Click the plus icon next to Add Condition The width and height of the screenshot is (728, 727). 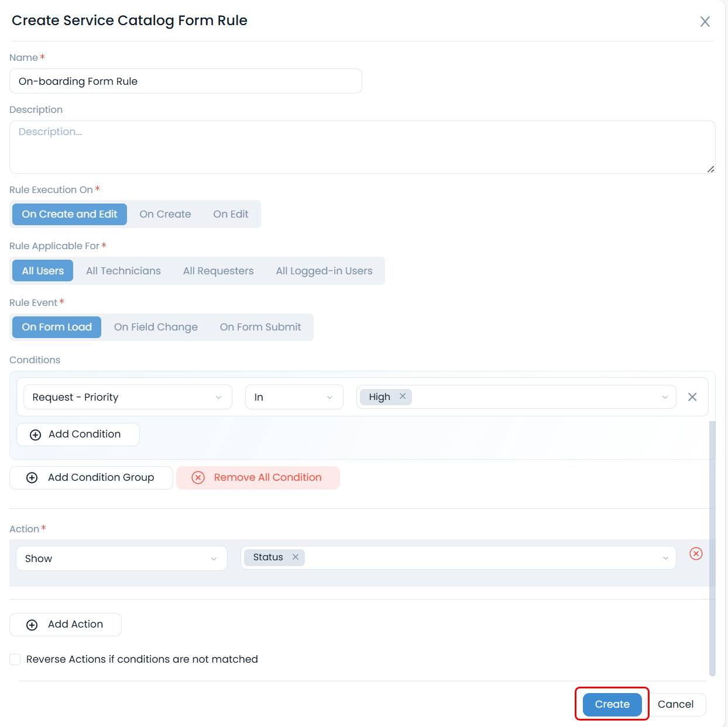35,434
